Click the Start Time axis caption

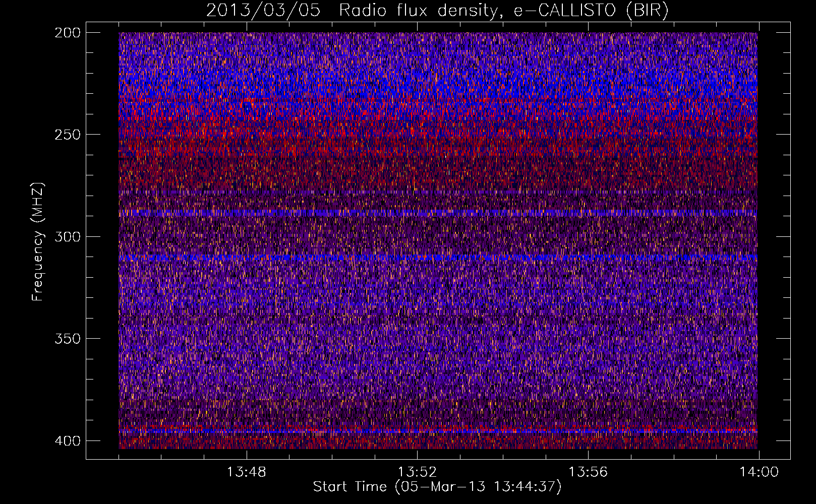click(x=437, y=487)
